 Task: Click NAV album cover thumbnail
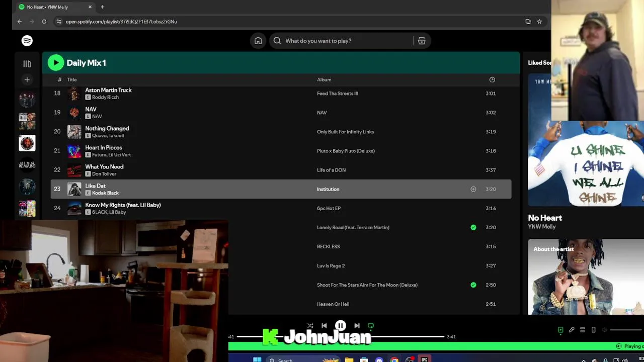pos(74,113)
